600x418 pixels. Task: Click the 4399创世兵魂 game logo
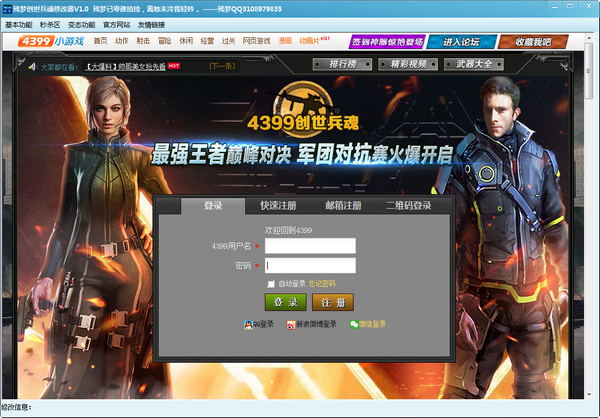(303, 109)
